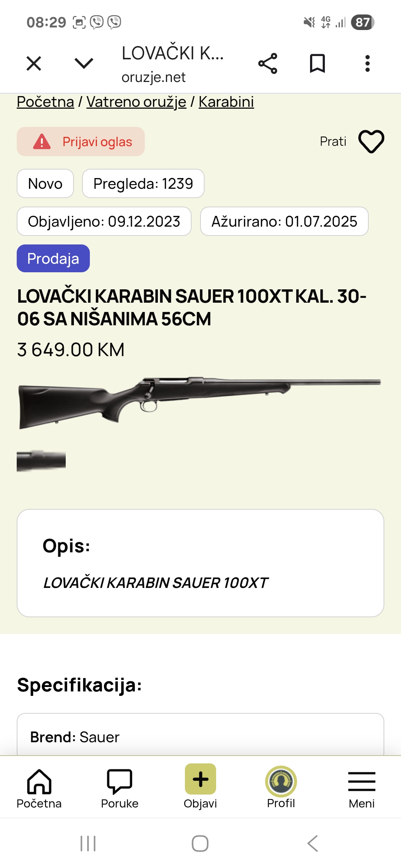Open the Poruke messages tab
The width and height of the screenshot is (401, 868).
pos(120,787)
